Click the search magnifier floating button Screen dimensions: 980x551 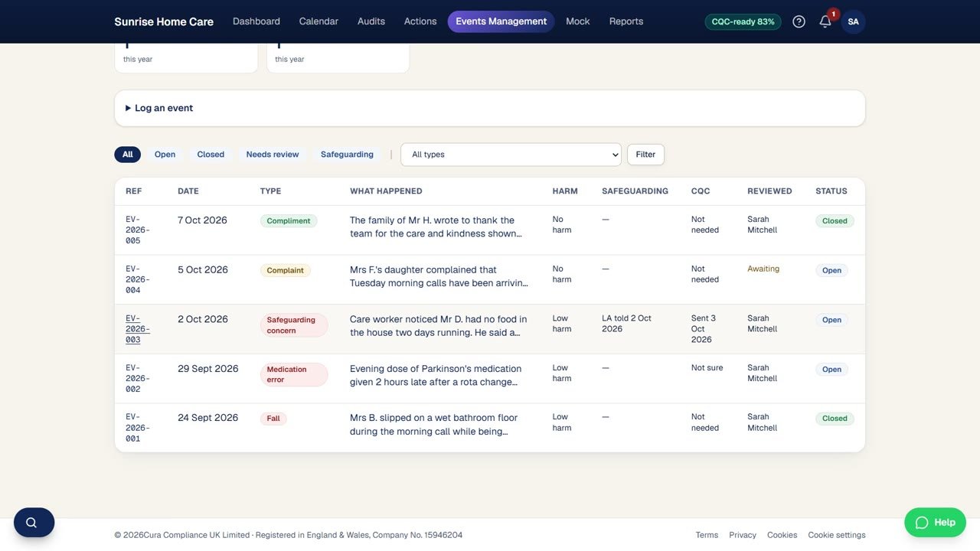pyautogui.click(x=34, y=523)
